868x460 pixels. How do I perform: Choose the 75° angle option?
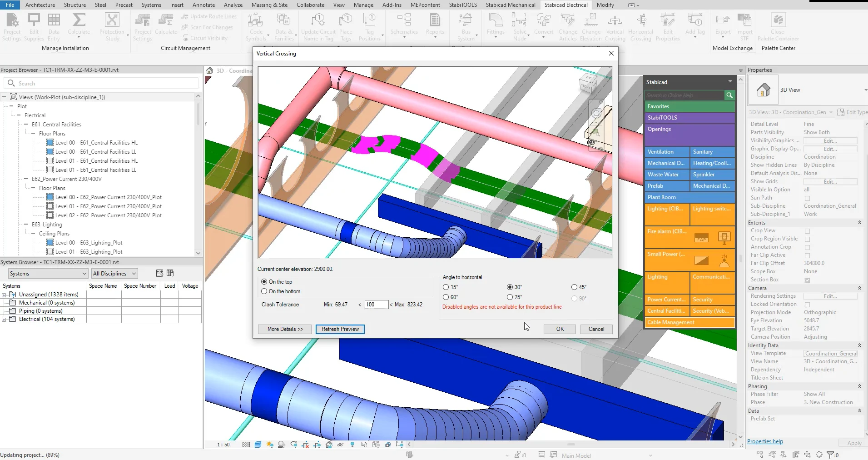(510, 297)
